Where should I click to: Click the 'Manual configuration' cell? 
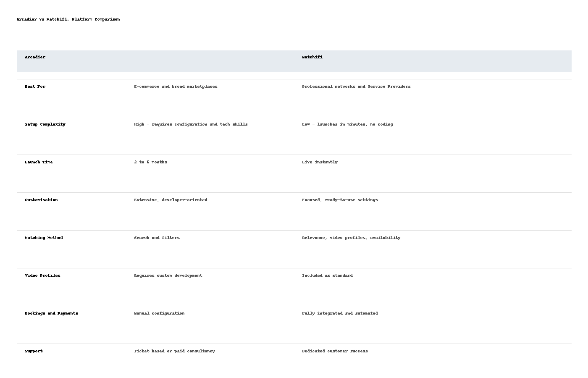(x=160, y=313)
